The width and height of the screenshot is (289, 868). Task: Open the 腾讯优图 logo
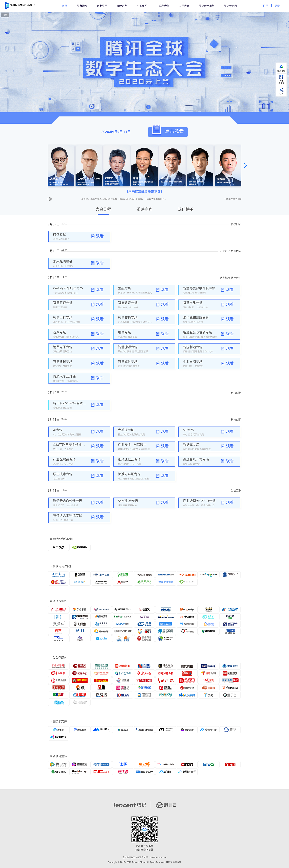pyautogui.click(x=58, y=737)
